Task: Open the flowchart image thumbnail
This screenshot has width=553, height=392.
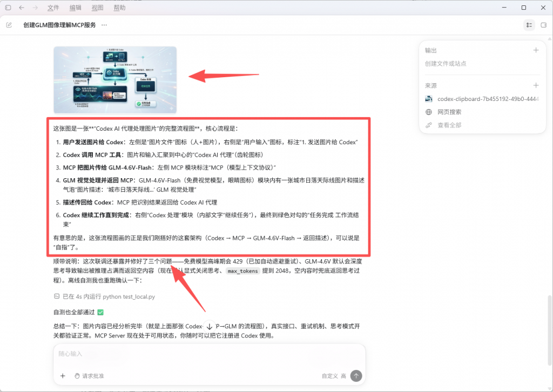Action: [115, 80]
